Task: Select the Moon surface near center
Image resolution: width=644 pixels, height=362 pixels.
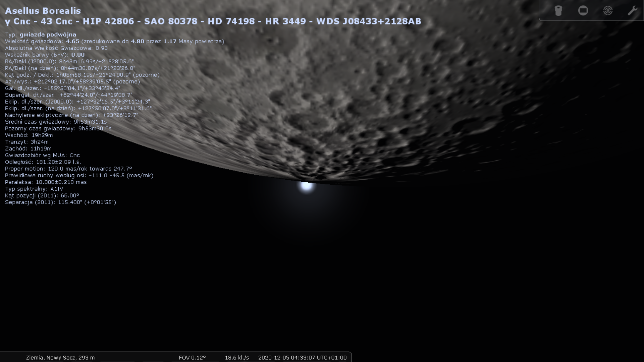Action: (x=335, y=84)
